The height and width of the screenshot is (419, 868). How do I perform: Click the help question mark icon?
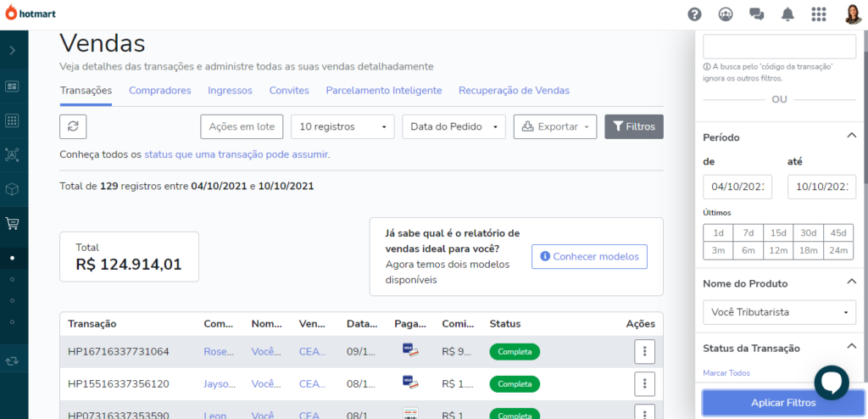click(695, 14)
